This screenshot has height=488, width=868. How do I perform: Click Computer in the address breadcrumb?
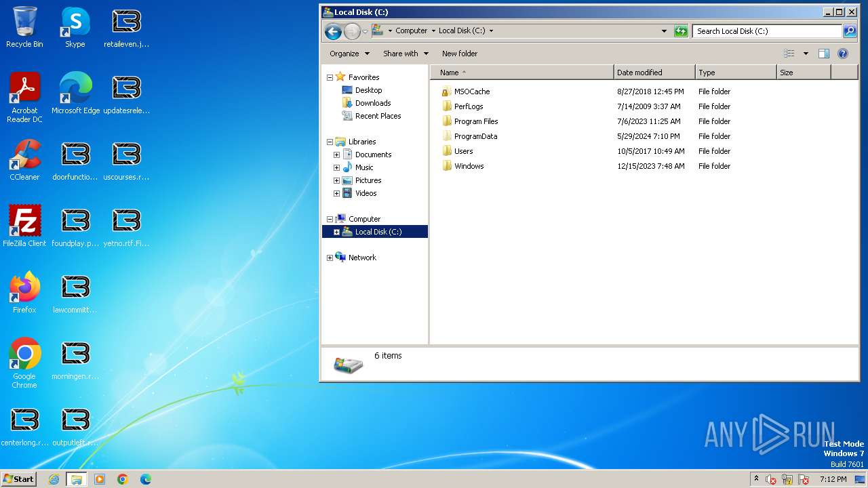click(412, 31)
